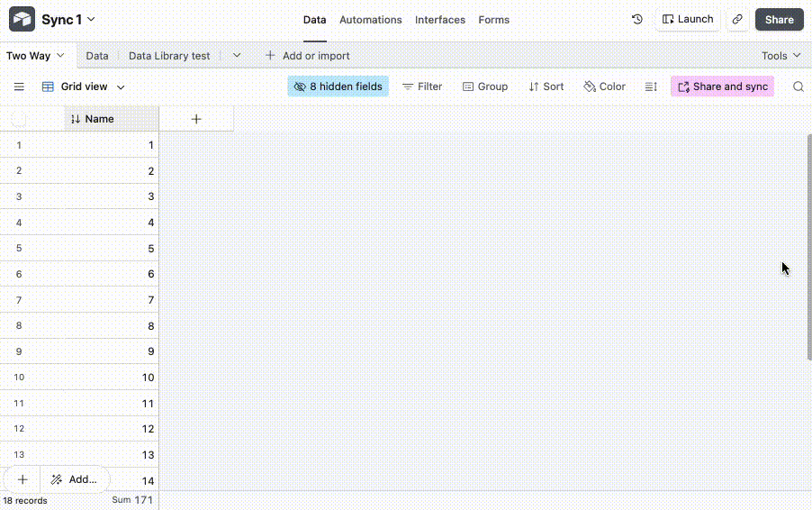
Task: Toggle the select-all records checkbox
Action: [19, 119]
